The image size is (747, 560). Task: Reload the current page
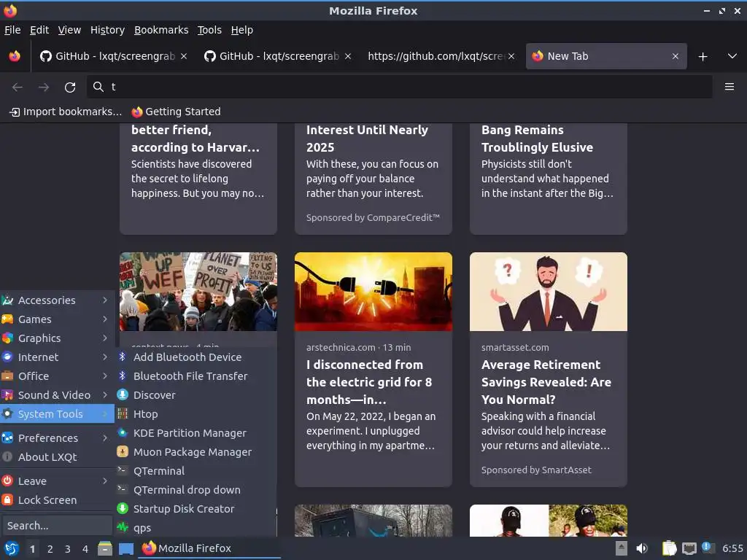(x=70, y=87)
